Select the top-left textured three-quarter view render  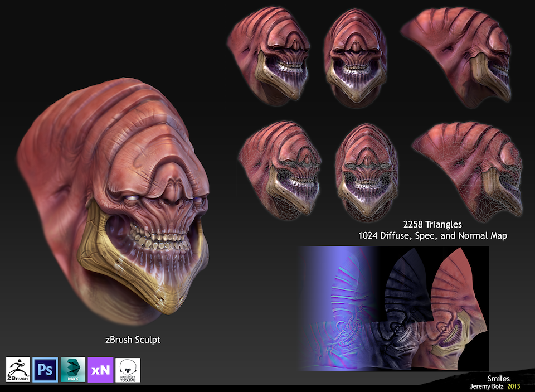267,59
